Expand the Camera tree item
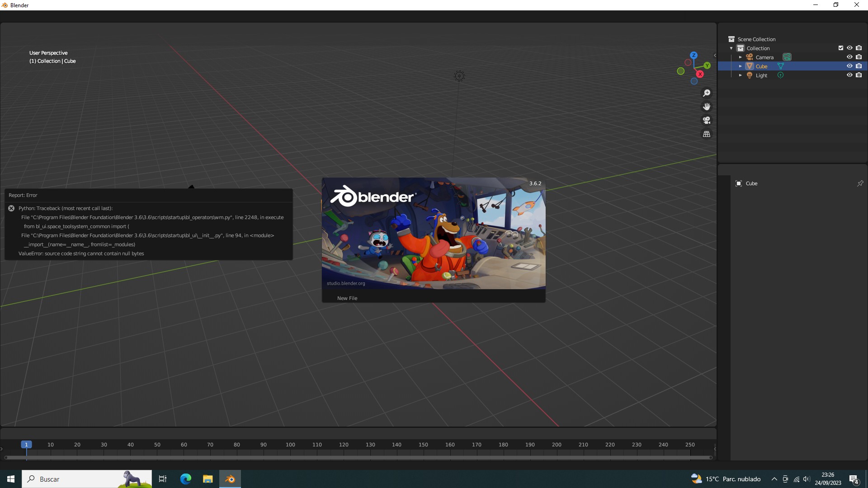The image size is (868, 488). pyautogui.click(x=741, y=57)
